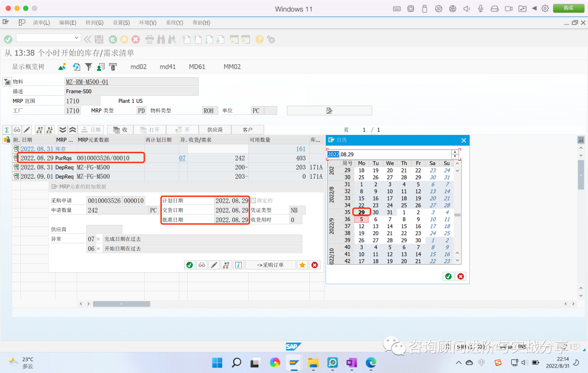Click the md41 shortcut button
588x373 pixels.
(168, 67)
